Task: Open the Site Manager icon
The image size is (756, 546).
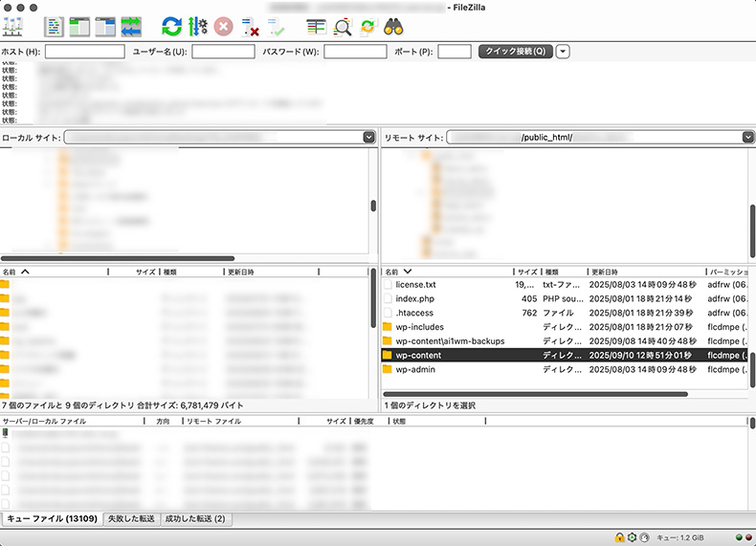Action: click(x=13, y=26)
